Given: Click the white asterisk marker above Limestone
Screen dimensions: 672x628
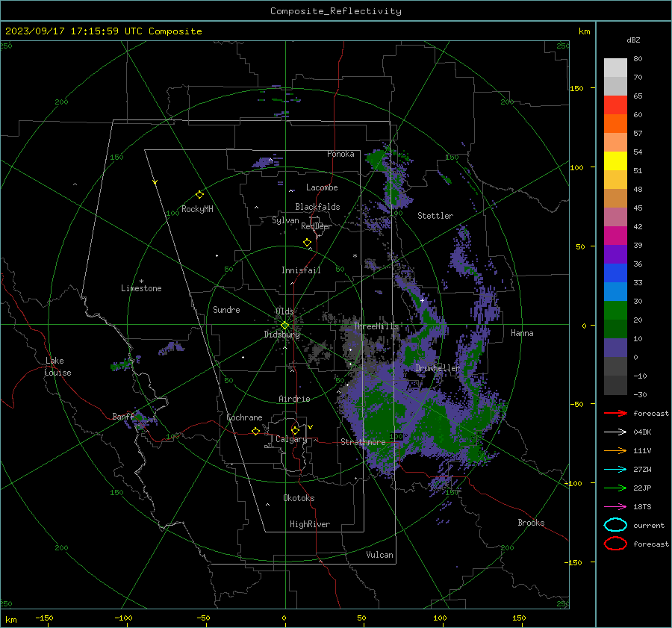Looking at the screenshot, I should click(x=141, y=282).
